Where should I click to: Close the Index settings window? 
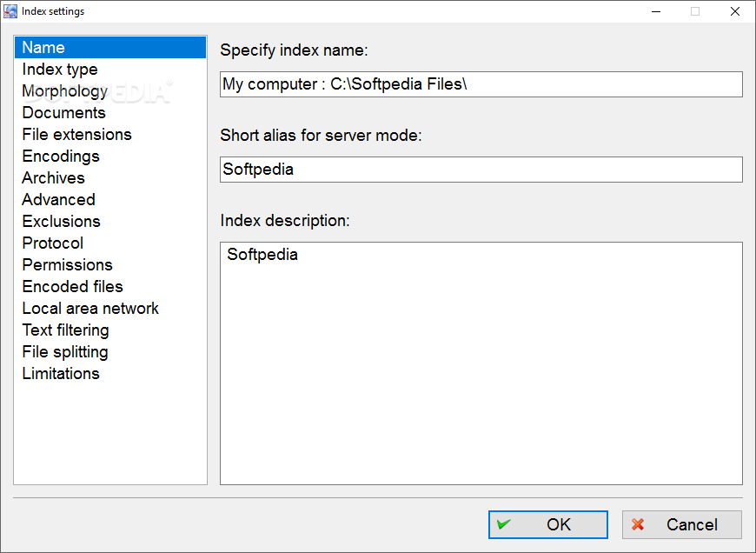[735, 11]
